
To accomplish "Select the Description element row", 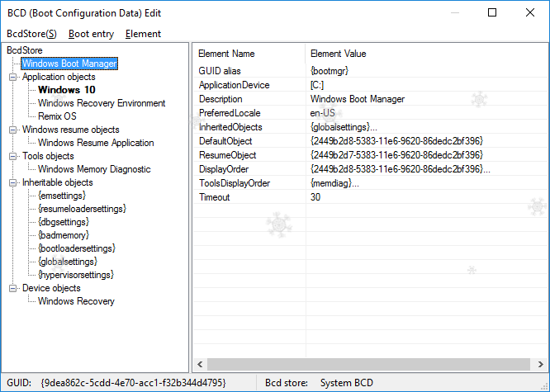I will [x=371, y=99].
